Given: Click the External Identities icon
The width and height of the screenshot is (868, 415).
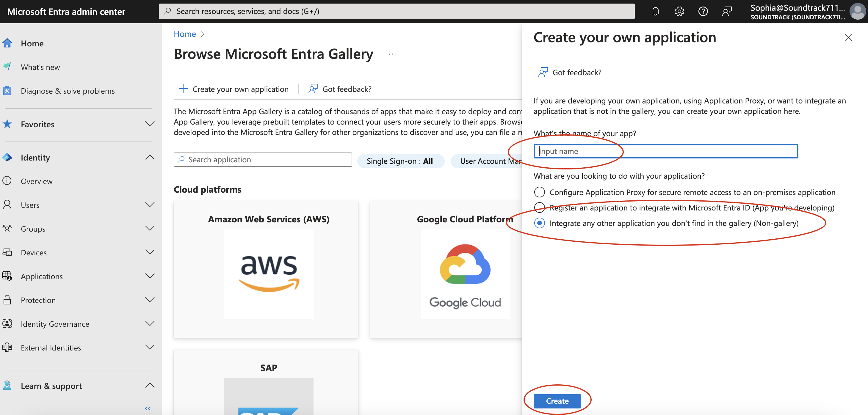Looking at the screenshot, I should click(x=7, y=347).
